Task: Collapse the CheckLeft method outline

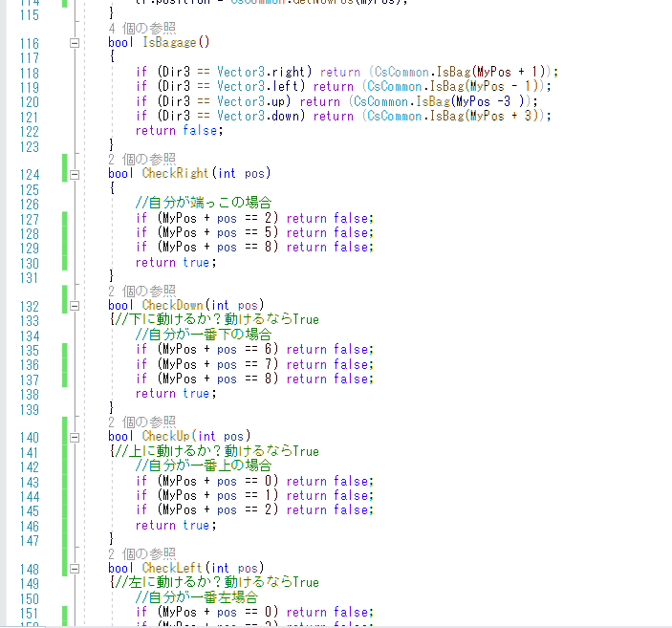Action: (x=75, y=569)
